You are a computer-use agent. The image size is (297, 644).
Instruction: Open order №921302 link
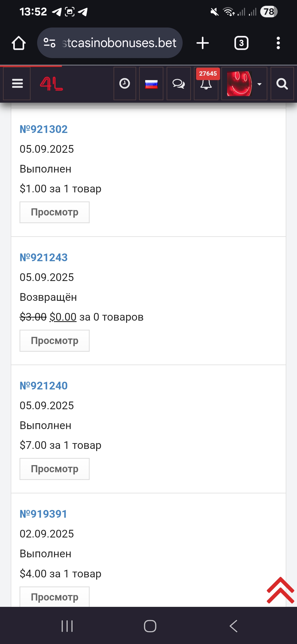point(44,129)
